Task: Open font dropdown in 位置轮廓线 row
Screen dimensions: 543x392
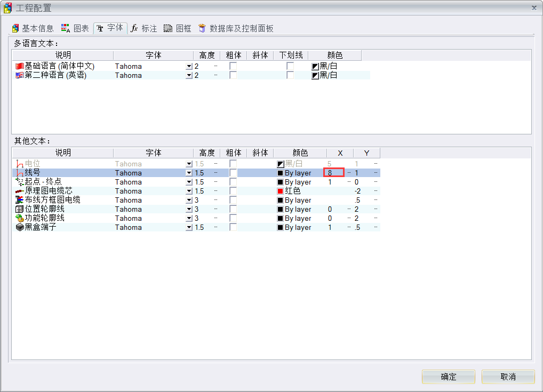Action: [189, 209]
